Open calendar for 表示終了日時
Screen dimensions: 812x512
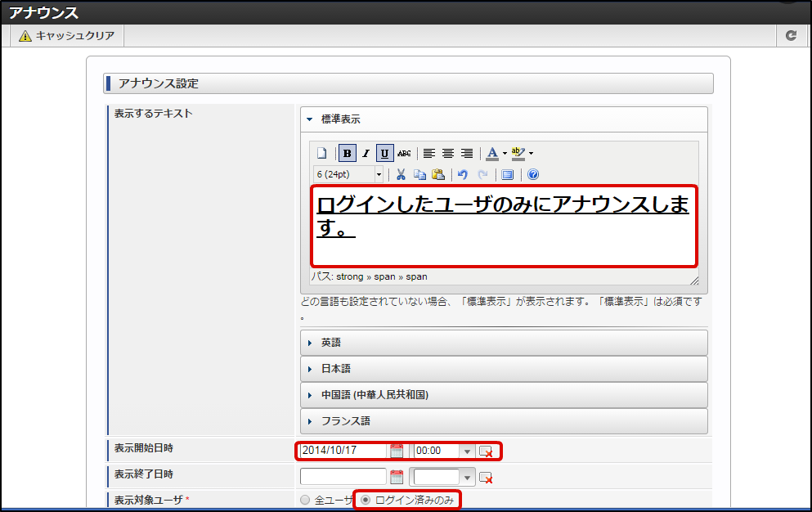(x=397, y=477)
